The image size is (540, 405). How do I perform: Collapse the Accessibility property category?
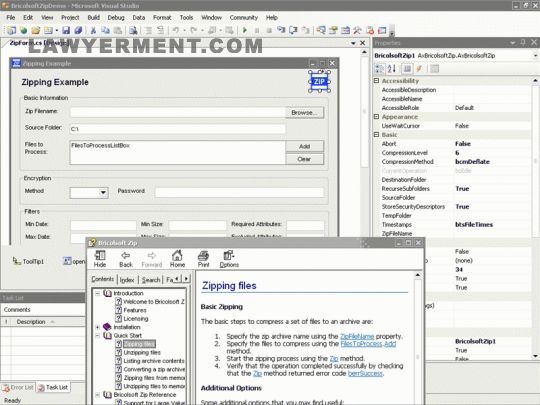[x=376, y=81]
